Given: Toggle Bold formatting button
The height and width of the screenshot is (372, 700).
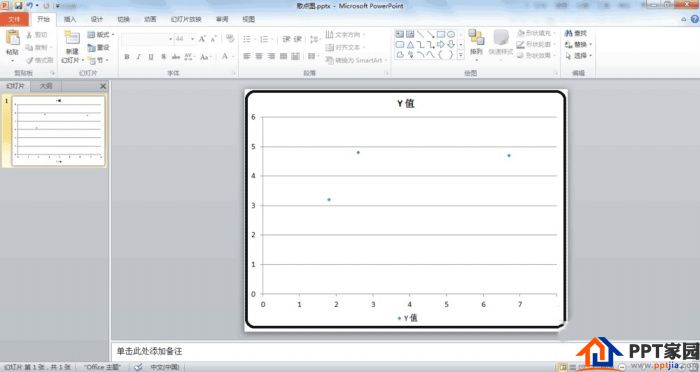Looking at the screenshot, I should (x=127, y=57).
